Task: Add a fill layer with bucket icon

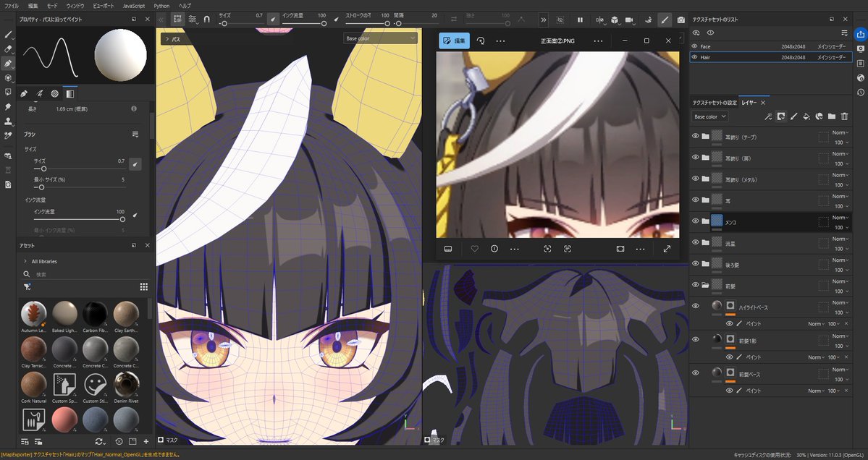Action: [806, 116]
